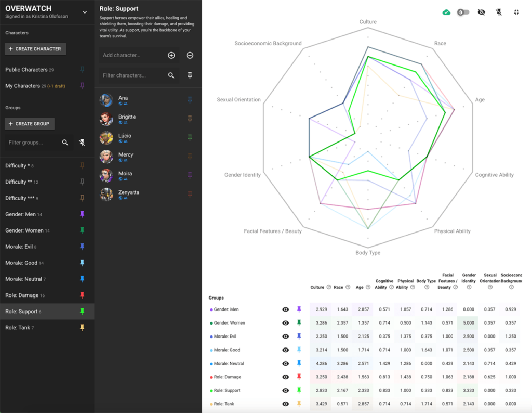Pin the character Ana to the chart
This screenshot has height=413, width=532.
190,100
